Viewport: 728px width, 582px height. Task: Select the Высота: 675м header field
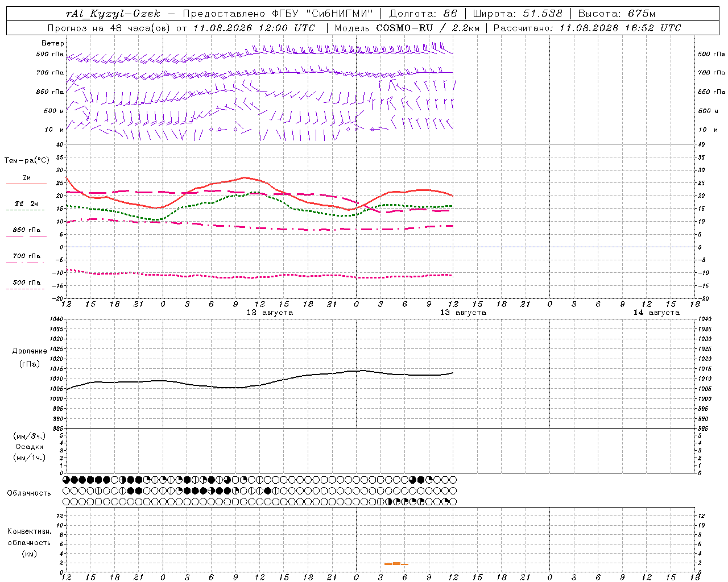[617, 14]
